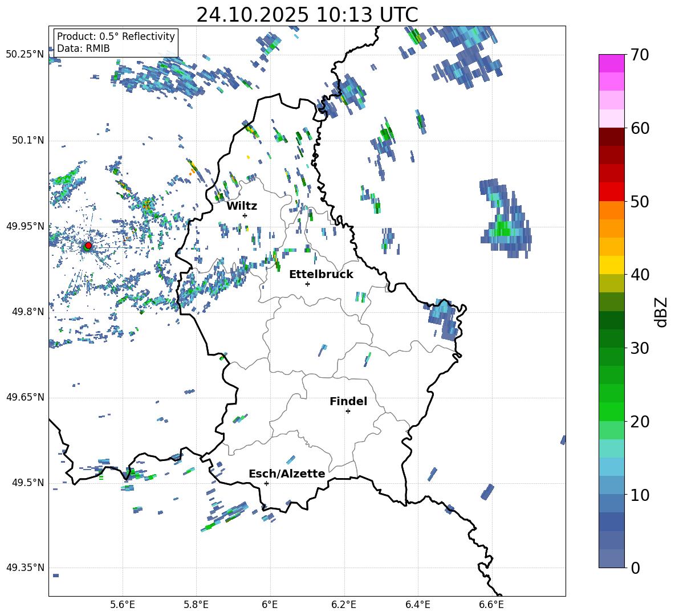This screenshot has height=616, width=675.
Task: Pick the bright red swatch just above 50 dBZ
Action: click(x=612, y=191)
